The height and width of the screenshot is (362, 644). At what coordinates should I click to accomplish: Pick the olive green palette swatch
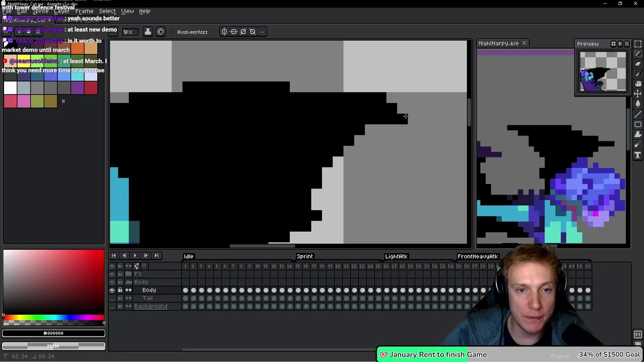(x=37, y=101)
